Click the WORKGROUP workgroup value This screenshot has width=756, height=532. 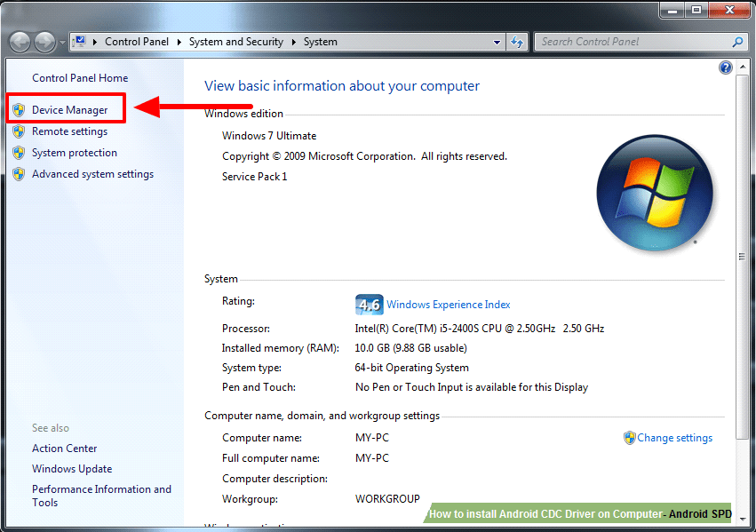(387, 499)
